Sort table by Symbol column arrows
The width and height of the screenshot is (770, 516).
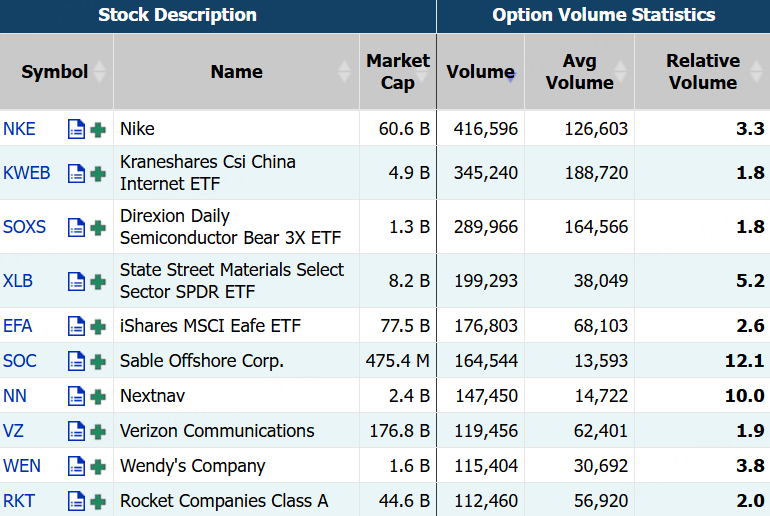(x=100, y=72)
